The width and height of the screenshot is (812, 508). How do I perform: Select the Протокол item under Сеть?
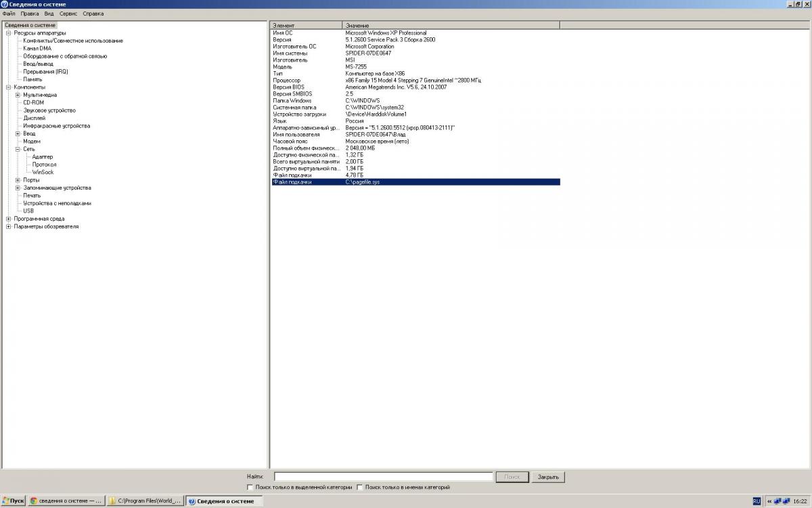click(45, 165)
